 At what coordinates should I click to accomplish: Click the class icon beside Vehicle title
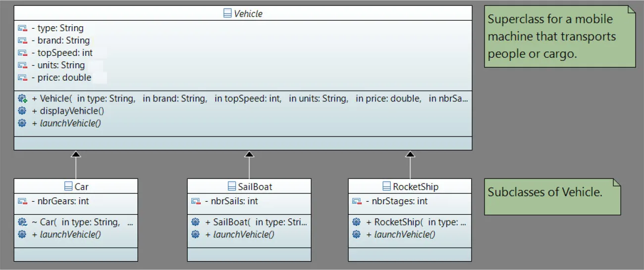point(228,13)
